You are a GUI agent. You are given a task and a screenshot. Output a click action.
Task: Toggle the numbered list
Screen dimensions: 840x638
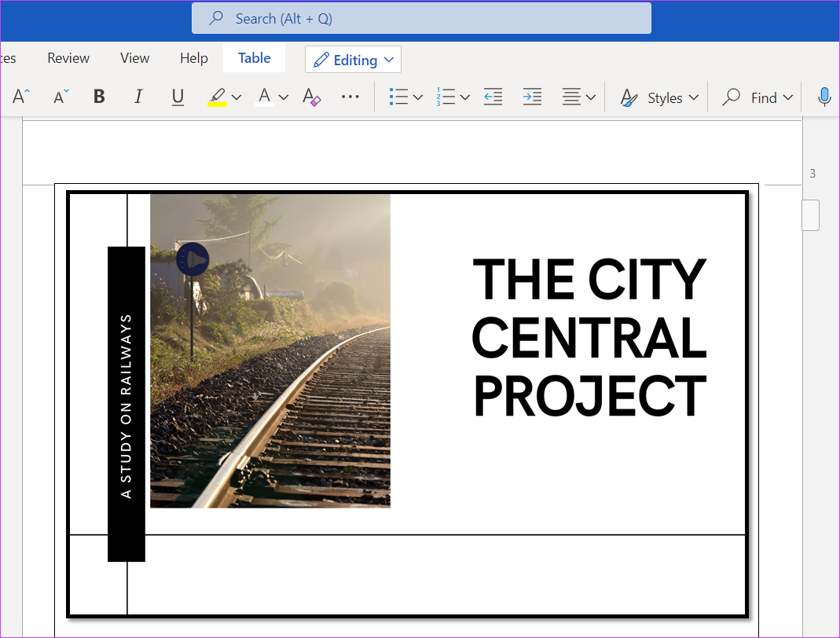coord(446,96)
